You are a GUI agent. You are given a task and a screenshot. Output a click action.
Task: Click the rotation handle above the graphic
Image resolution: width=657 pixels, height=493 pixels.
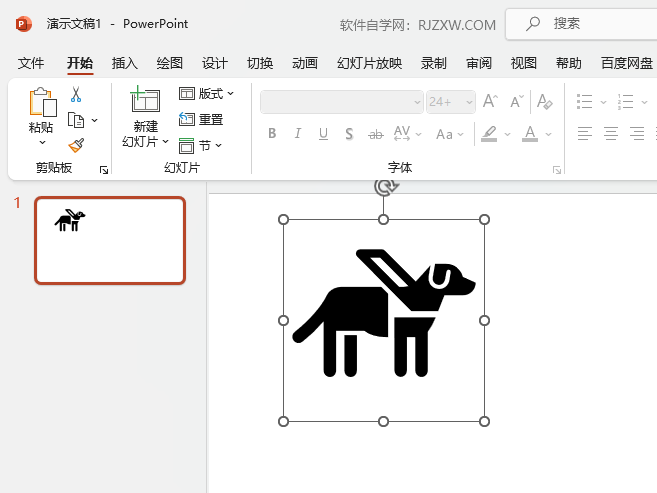pyautogui.click(x=384, y=187)
